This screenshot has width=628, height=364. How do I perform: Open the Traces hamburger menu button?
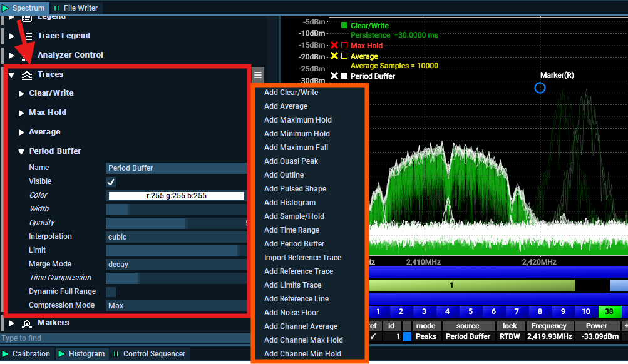(x=258, y=75)
